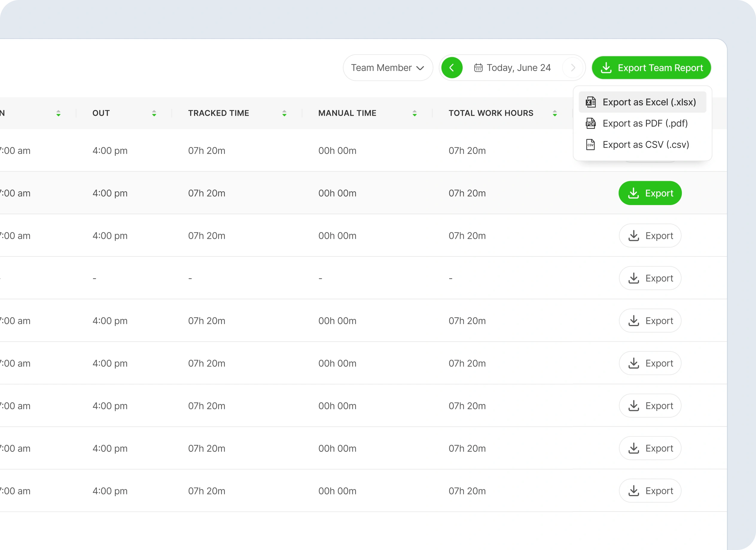Click the Export Team Report button
This screenshot has height=550, width=756.
[x=651, y=68]
